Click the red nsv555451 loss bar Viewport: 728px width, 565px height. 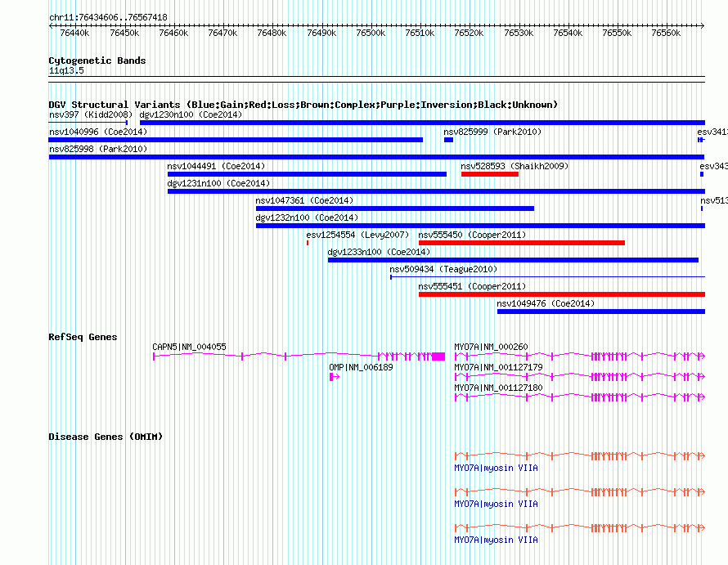pyautogui.click(x=562, y=294)
